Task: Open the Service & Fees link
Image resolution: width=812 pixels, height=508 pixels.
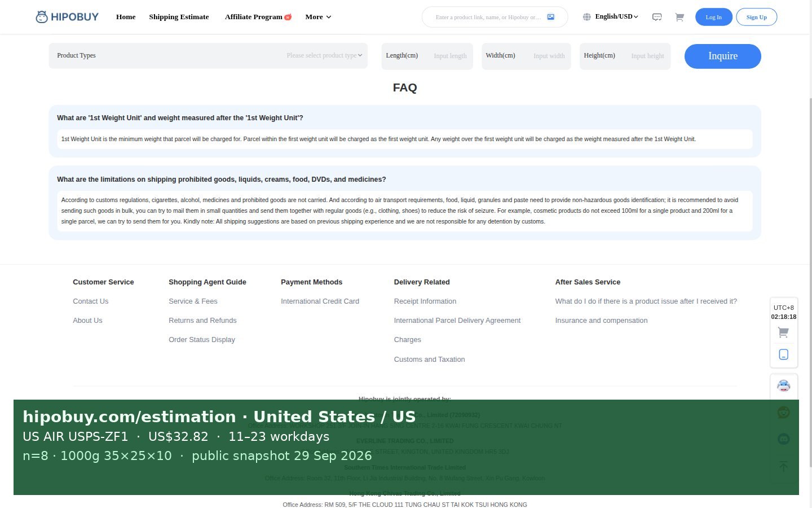Action: pos(193,301)
